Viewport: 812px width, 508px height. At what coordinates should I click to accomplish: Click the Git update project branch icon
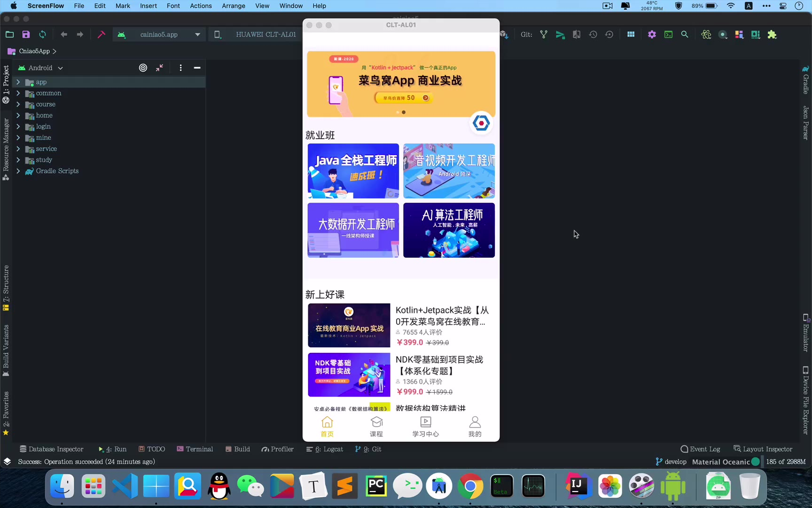tap(544, 34)
